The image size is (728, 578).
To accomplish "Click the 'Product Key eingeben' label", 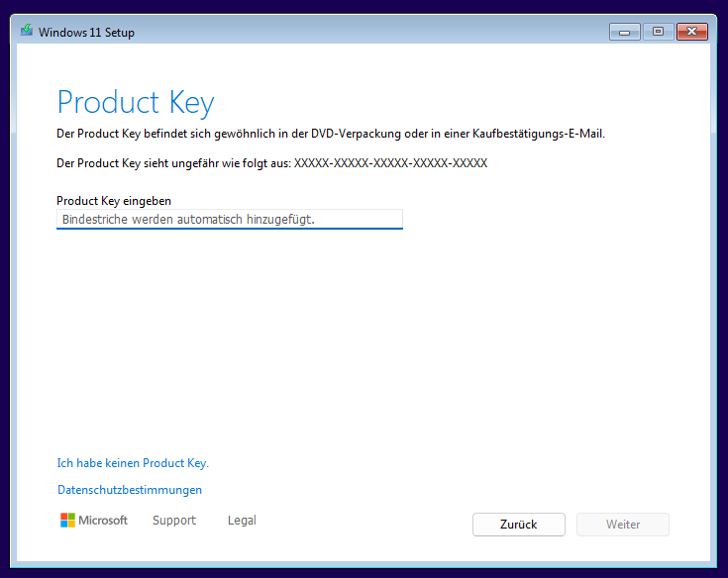I will pos(114,201).
